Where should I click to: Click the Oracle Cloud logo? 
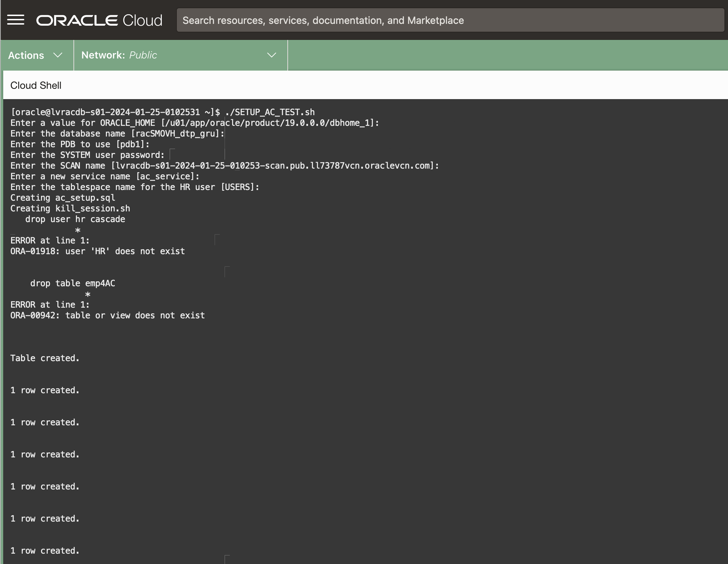pos(99,20)
